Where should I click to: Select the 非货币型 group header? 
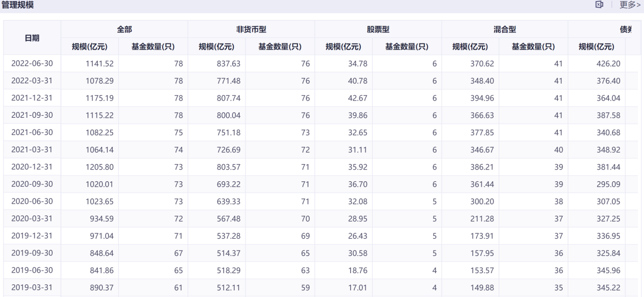(x=251, y=29)
